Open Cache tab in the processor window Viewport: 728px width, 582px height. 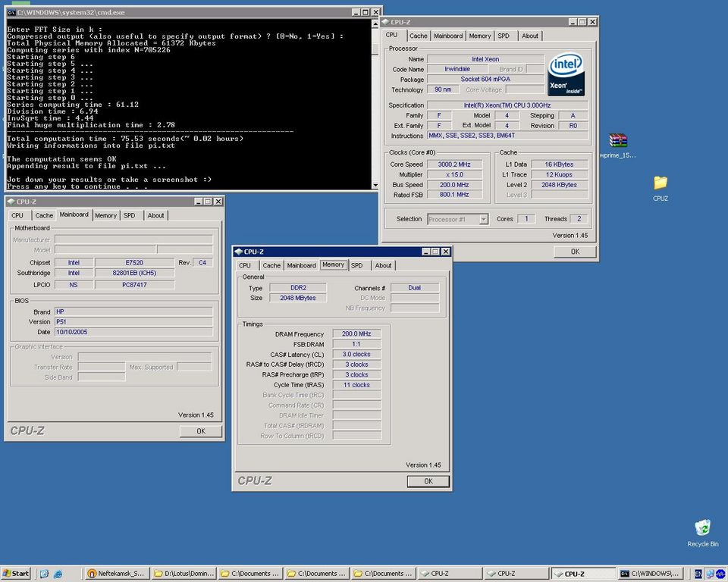coord(418,36)
